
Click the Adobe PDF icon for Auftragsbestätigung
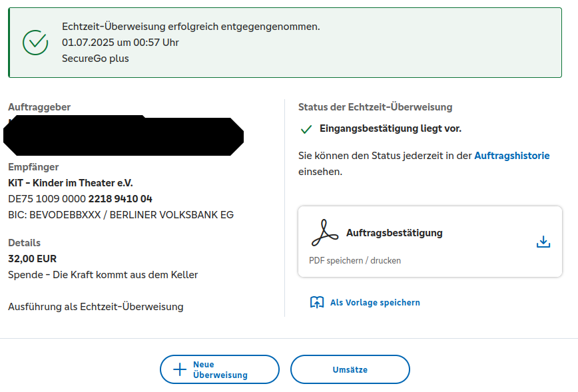[325, 233]
